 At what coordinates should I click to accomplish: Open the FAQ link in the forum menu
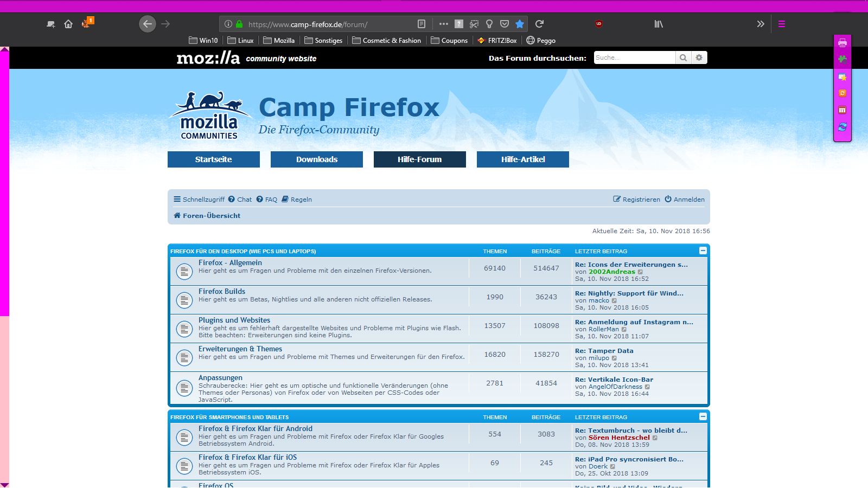(267, 200)
